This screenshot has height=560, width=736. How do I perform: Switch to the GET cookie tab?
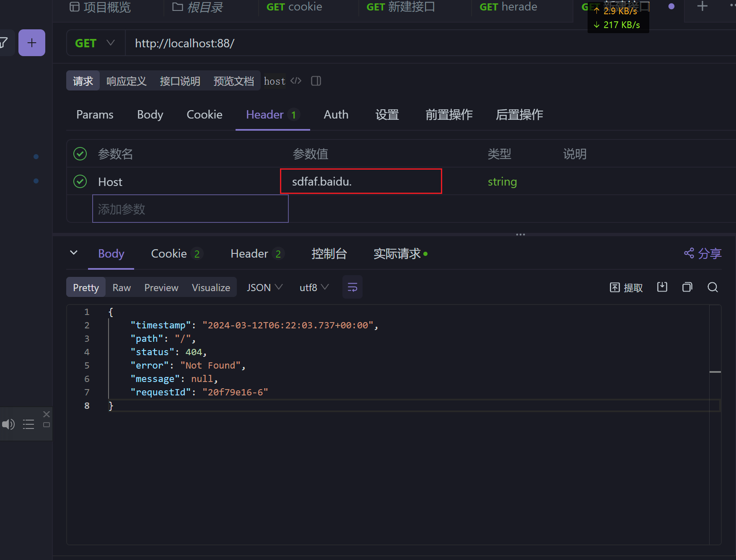point(294,7)
